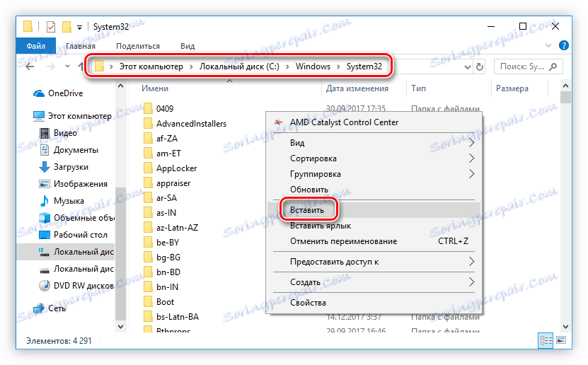Image resolution: width=588 pixels, height=365 pixels.
Task: Expand the Группировка submenu
Action: tap(374, 174)
